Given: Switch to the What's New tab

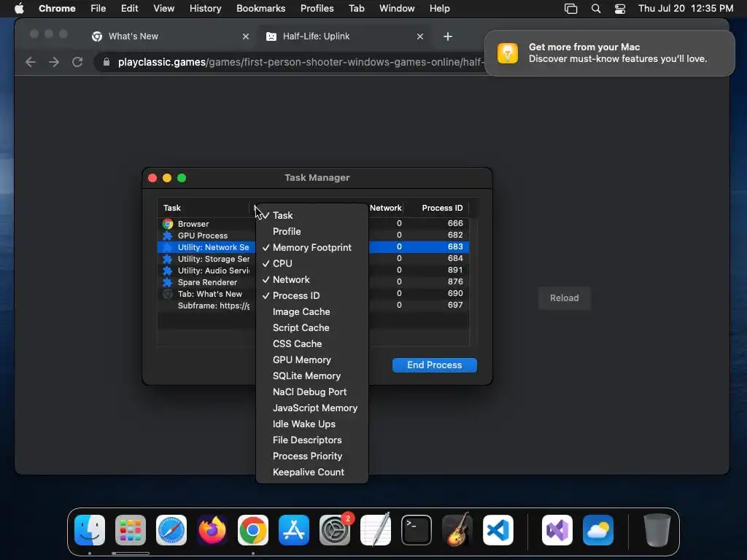Looking at the screenshot, I should pos(171,36).
